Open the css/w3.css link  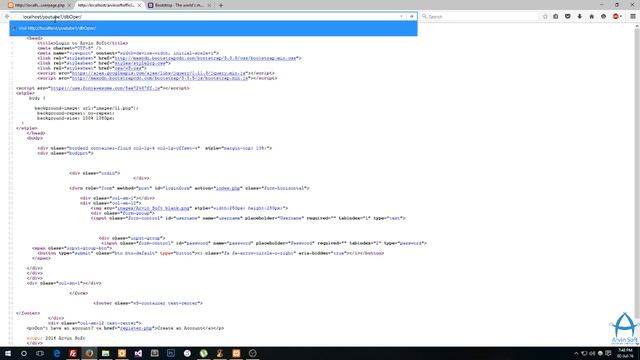128,68
